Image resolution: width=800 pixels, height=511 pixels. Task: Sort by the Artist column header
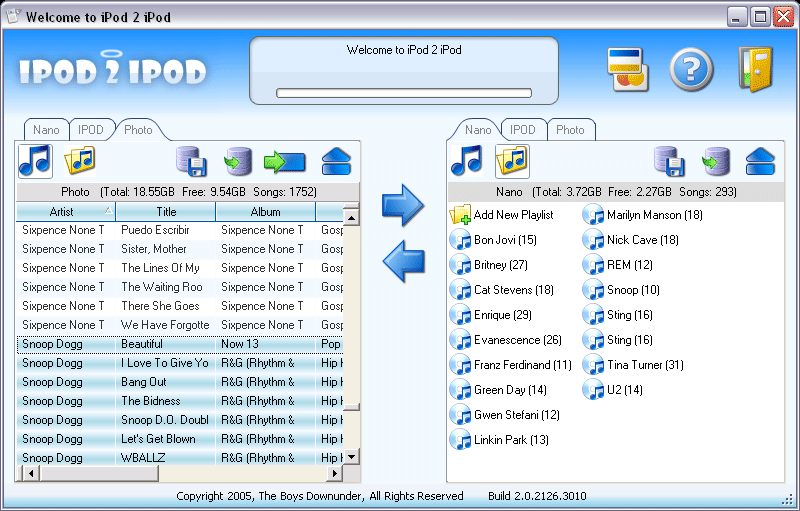coord(66,212)
